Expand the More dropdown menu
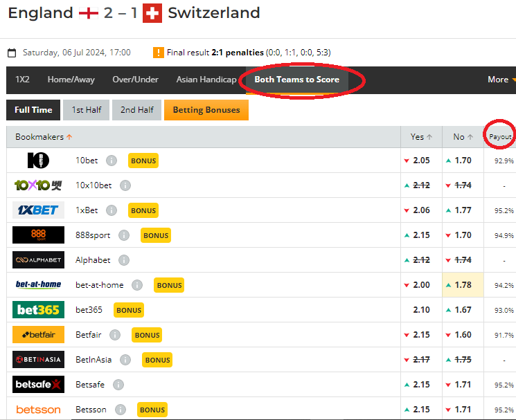This screenshot has width=516, height=420. click(x=501, y=80)
